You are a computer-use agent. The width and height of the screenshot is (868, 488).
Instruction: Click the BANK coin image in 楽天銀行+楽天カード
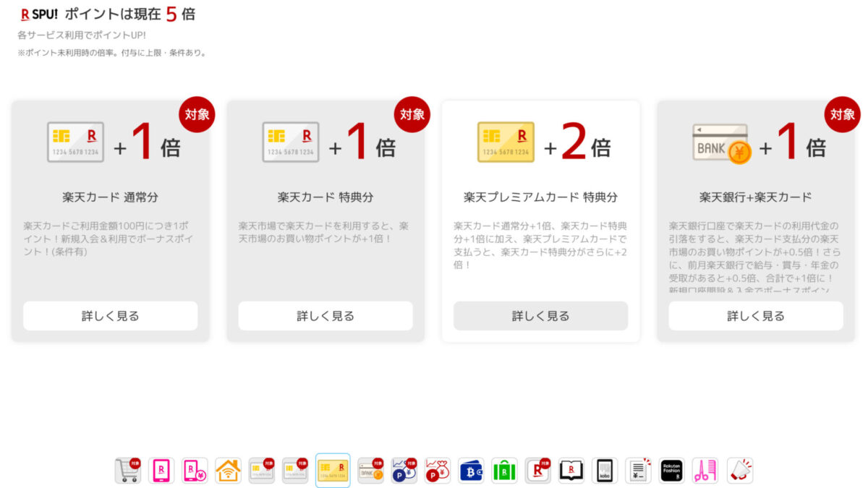pos(722,143)
